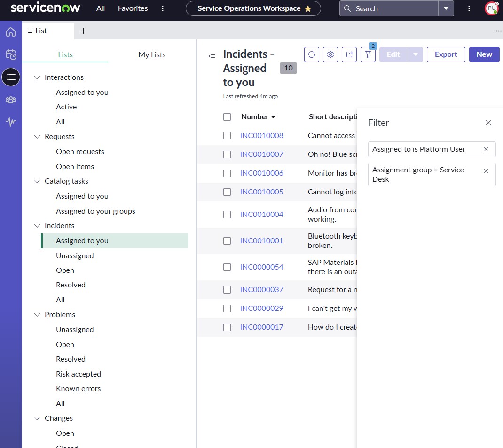The height and width of the screenshot is (448, 503).
Task: Open the filter panel icon showing badge 2
Action: coord(368,54)
